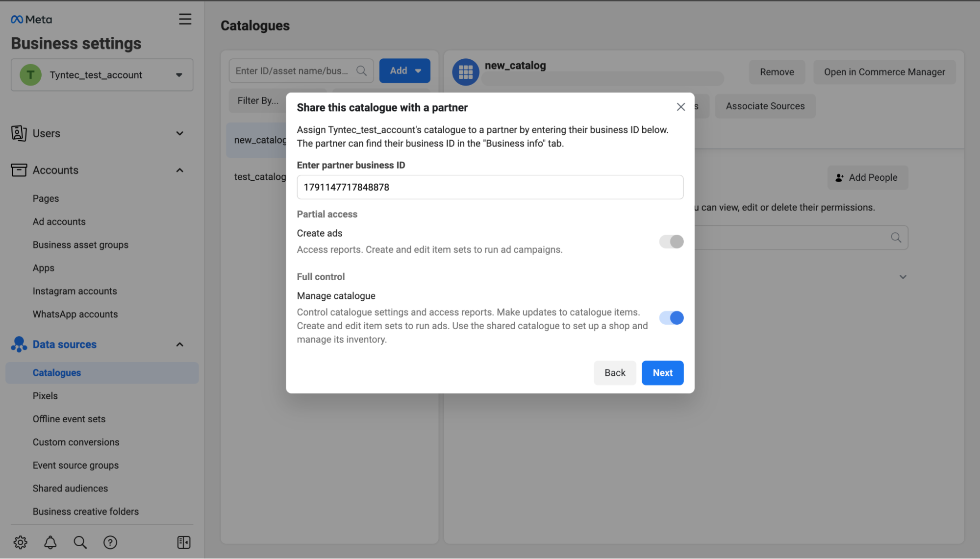
Task: Toggle Create ads partial access switch
Action: [671, 242]
